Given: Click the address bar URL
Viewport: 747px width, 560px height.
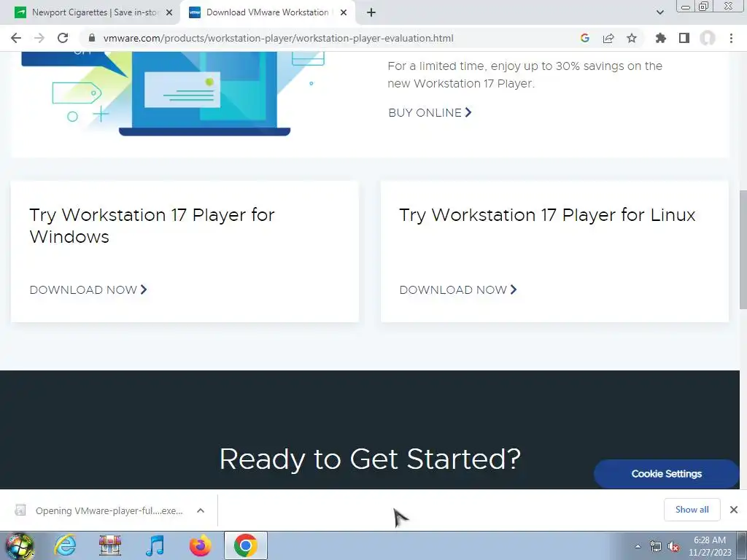Looking at the screenshot, I should [x=278, y=38].
